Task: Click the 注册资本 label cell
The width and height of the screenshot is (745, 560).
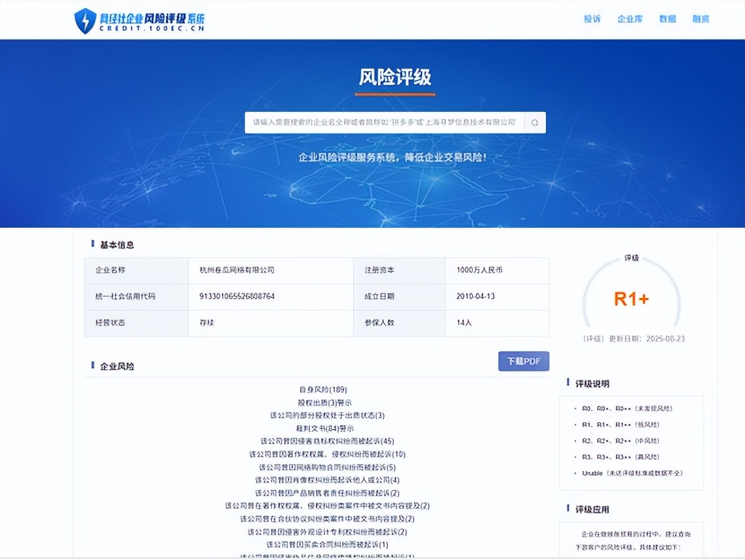Action: coord(399,270)
